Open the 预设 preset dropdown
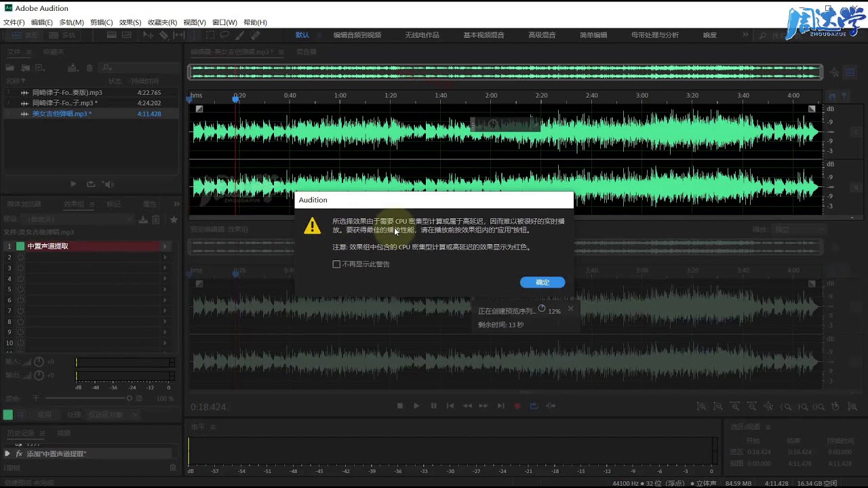Viewport: 868px width, 488px height. 78,220
